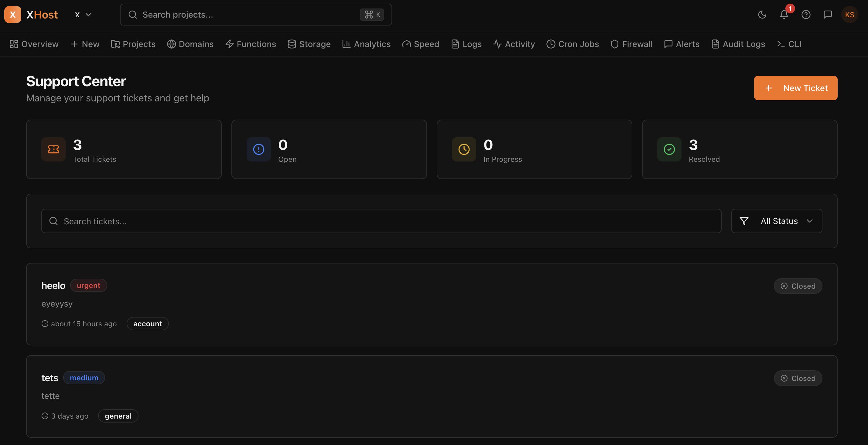Open the Storage section
This screenshot has width=868, height=445.
click(309, 44)
